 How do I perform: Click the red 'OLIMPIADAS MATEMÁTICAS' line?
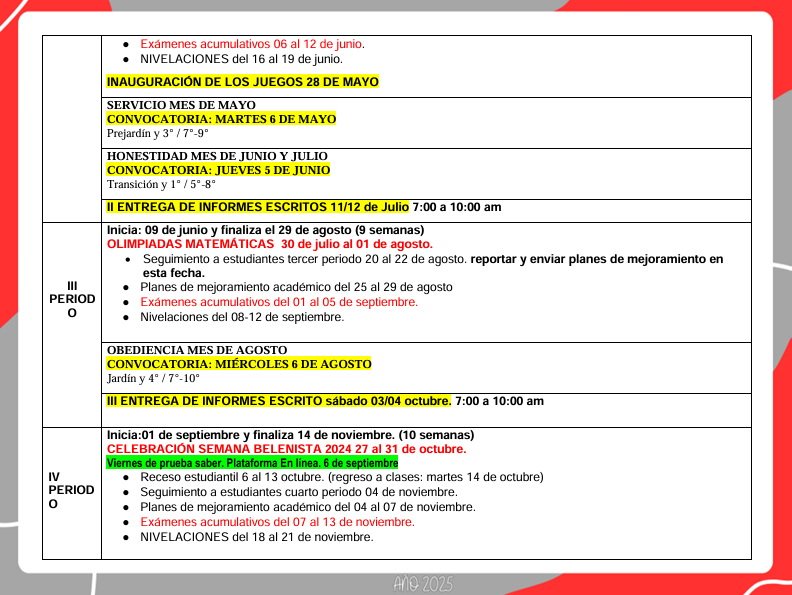coord(270,244)
